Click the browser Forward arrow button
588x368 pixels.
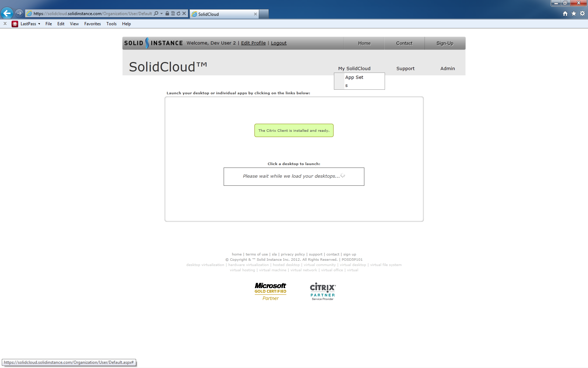pyautogui.click(x=19, y=13)
